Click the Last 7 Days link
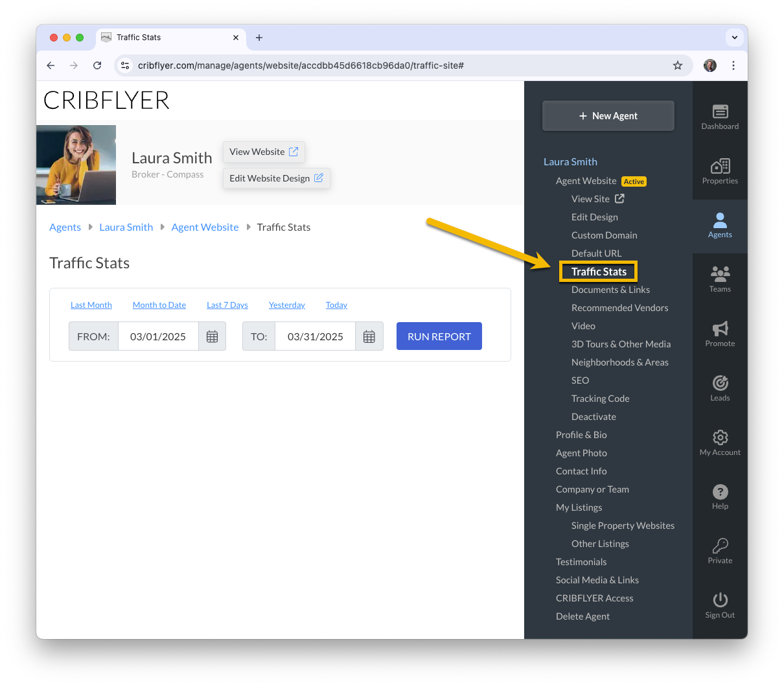This screenshot has height=687, width=784. (x=227, y=305)
